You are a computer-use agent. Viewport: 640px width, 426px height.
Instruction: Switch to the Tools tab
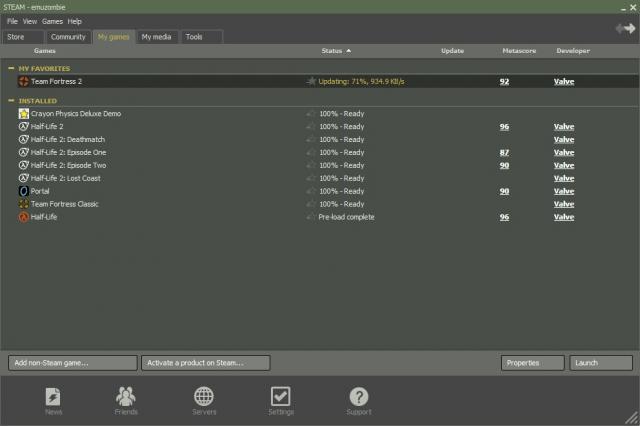point(202,37)
